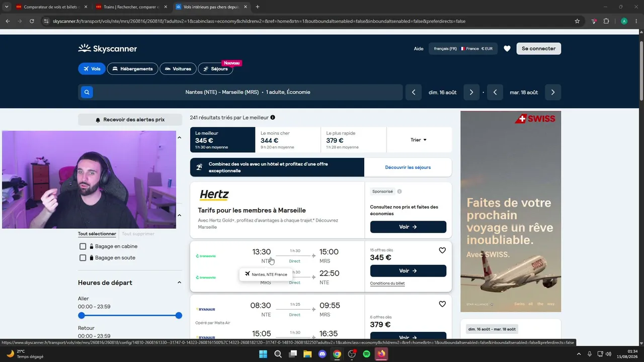Click info icon next to Le meilleur
The image size is (644, 362).
point(273,118)
